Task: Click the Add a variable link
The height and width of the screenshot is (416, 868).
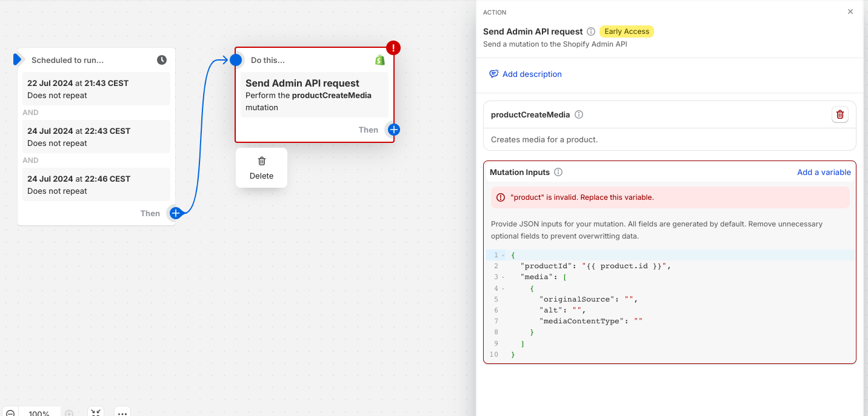Action: pyautogui.click(x=824, y=172)
